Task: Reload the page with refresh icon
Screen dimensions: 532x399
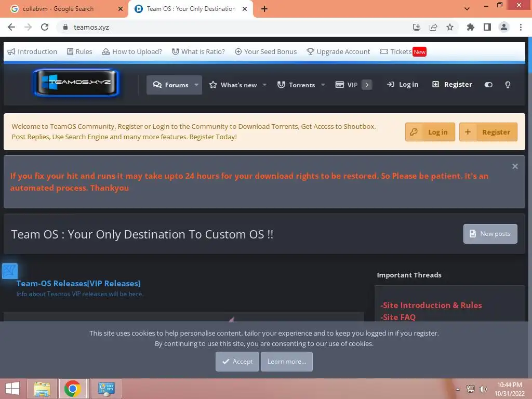Action: click(45, 27)
